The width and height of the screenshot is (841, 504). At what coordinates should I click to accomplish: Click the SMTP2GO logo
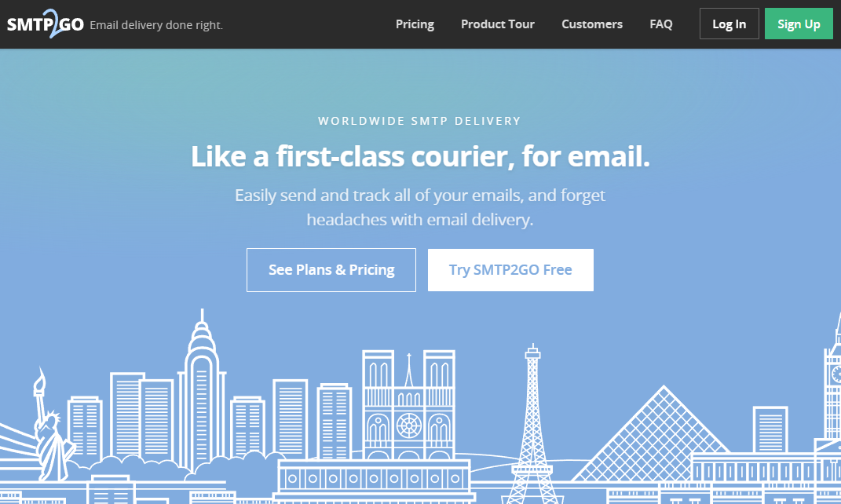46,24
